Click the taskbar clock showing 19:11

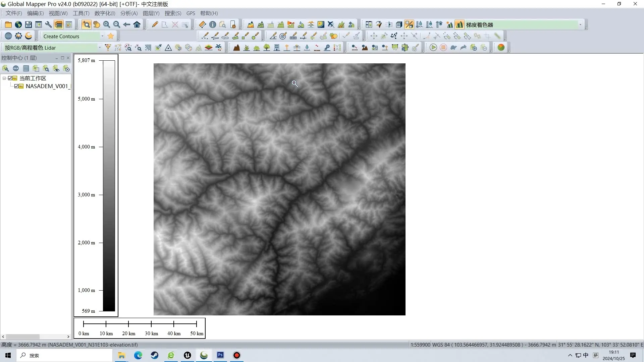(613, 355)
